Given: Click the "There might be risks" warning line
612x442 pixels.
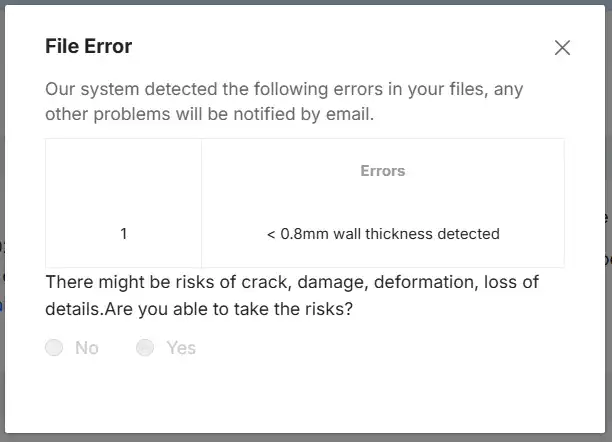Looking at the screenshot, I should [292, 283].
